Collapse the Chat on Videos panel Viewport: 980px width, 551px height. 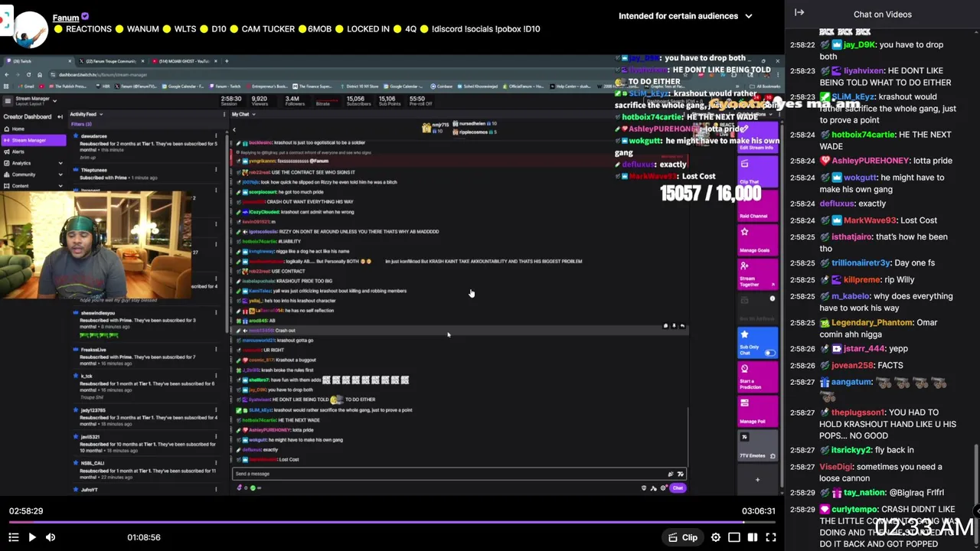(x=799, y=13)
